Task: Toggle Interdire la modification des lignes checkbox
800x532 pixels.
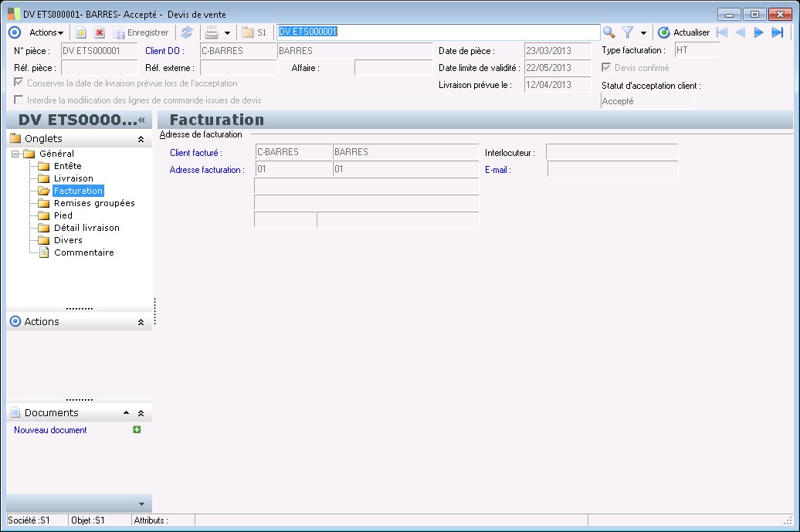Action: (19, 100)
